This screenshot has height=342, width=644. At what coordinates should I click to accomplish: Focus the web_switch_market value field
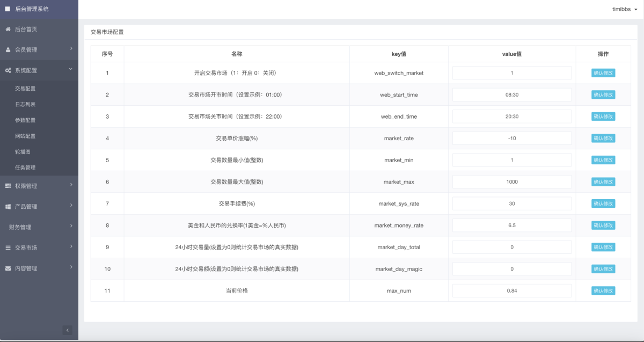tap(512, 73)
